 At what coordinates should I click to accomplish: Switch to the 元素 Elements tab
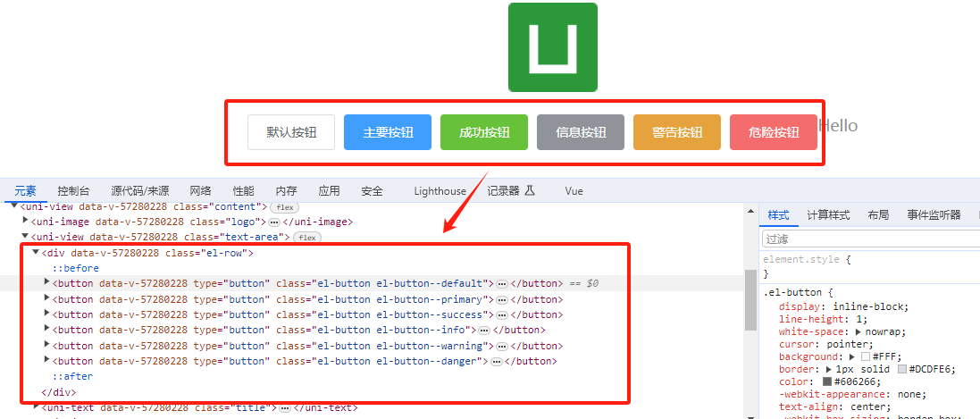(x=26, y=191)
